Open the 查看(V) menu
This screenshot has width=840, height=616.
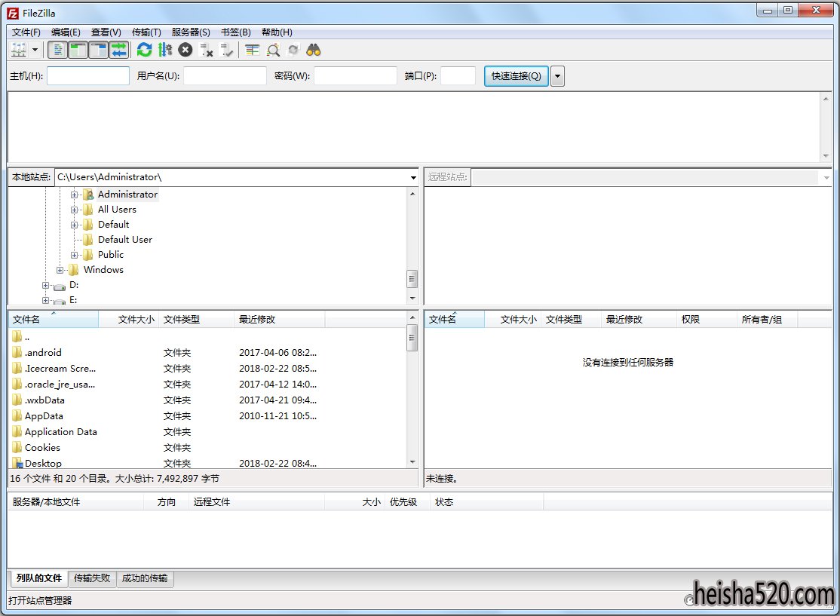[106, 32]
